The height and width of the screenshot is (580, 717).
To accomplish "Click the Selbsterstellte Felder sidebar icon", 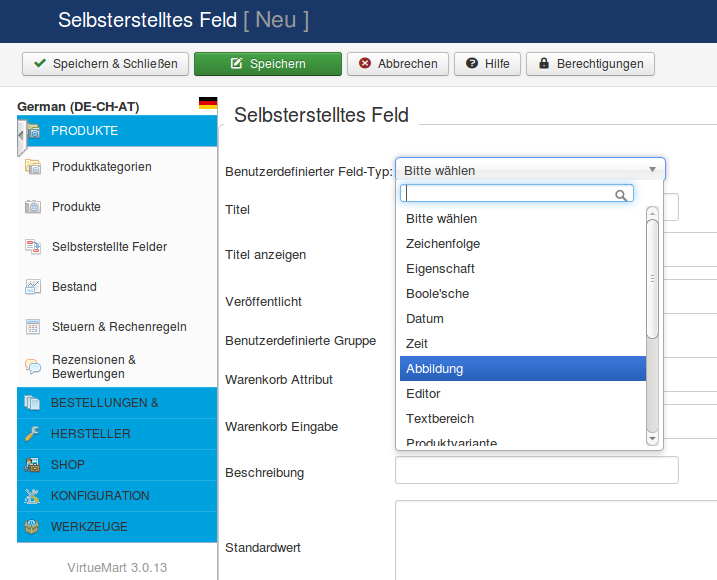I will pos(33,247).
